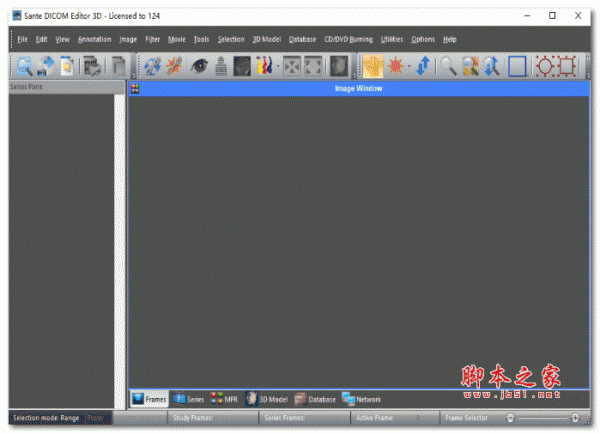Click the Frame Selector plus button
The width and height of the screenshot is (600, 434).
tap(575, 418)
